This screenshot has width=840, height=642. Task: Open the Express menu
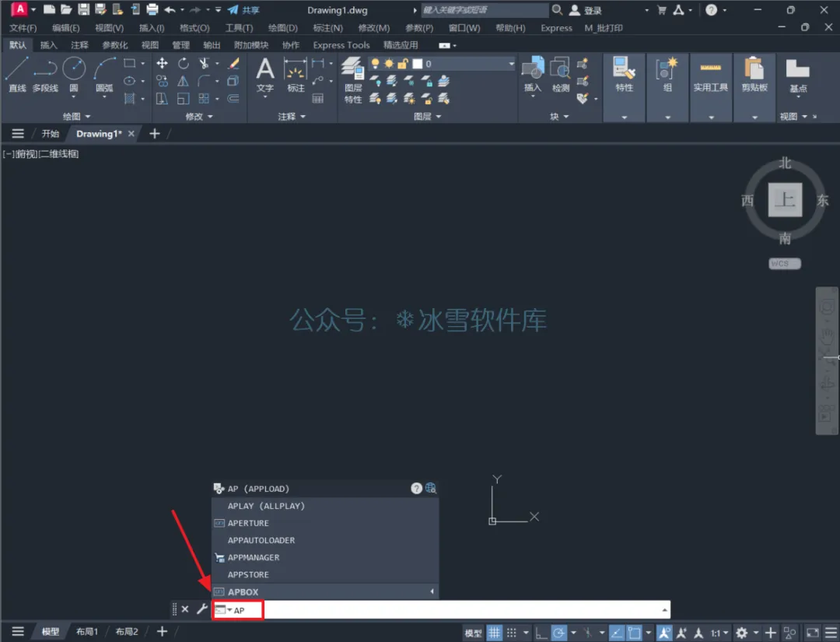point(556,28)
